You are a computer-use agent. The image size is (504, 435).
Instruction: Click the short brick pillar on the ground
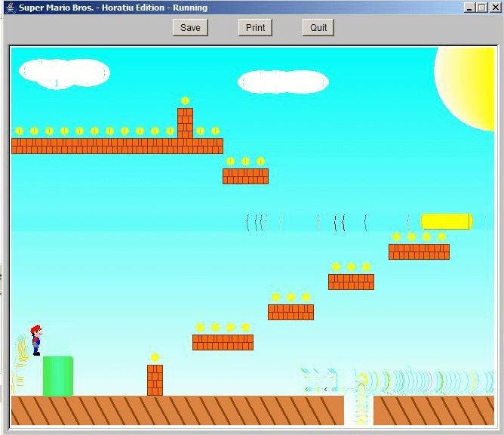pyautogui.click(x=155, y=381)
